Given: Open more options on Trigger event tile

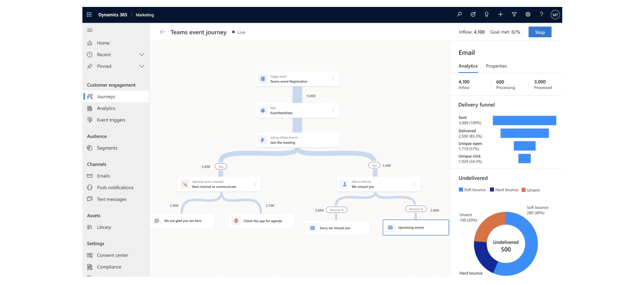Looking at the screenshot, I should pos(333,79).
